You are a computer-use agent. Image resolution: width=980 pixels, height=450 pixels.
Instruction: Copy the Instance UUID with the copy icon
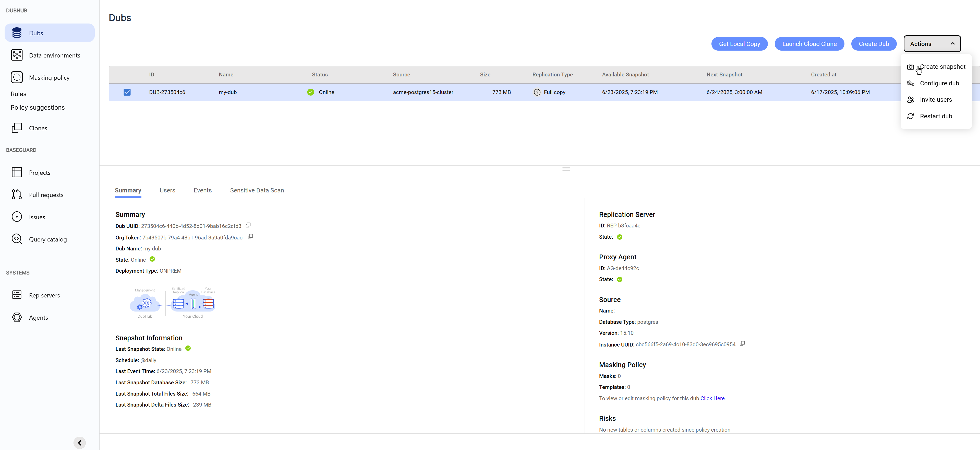pos(742,344)
